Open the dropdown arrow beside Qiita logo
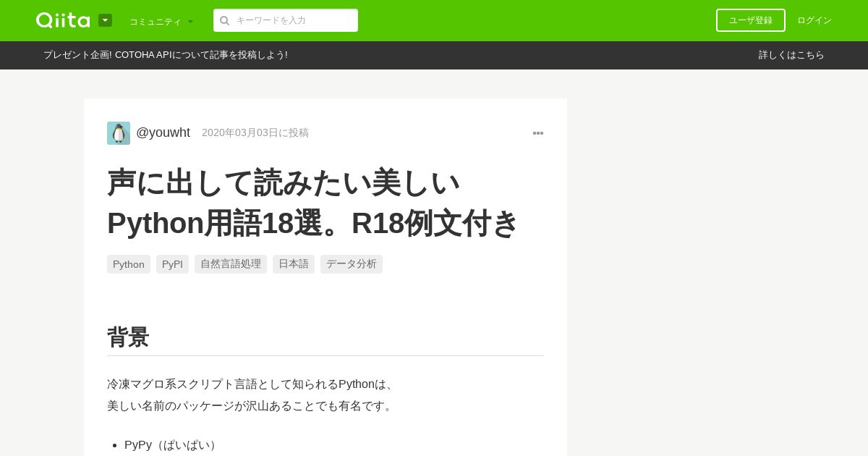 (x=105, y=20)
